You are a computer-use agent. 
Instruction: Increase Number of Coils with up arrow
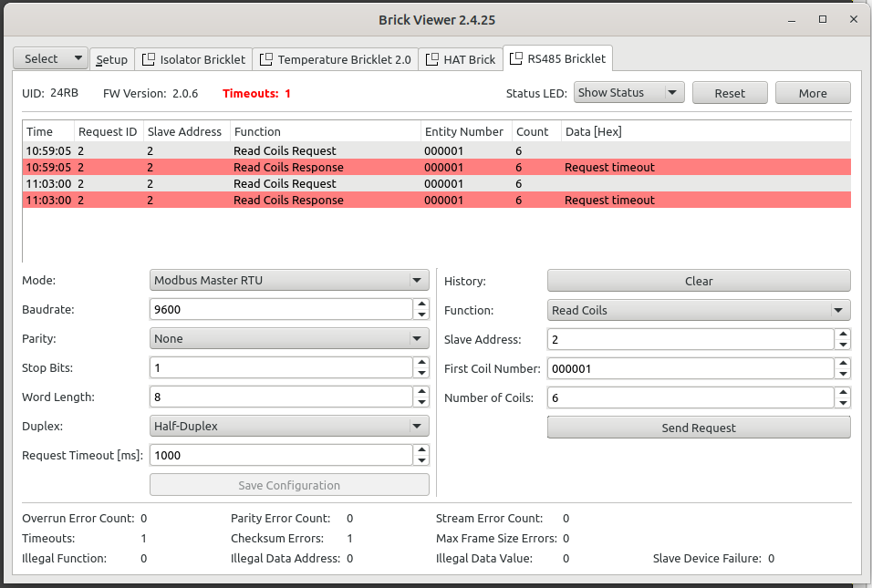[843, 392]
